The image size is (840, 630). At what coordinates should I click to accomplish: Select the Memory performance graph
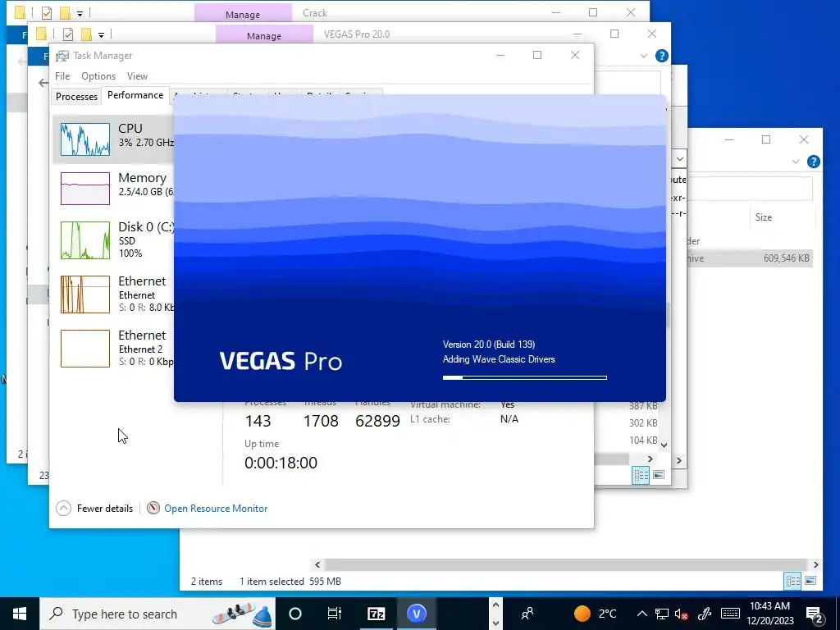[x=113, y=188]
